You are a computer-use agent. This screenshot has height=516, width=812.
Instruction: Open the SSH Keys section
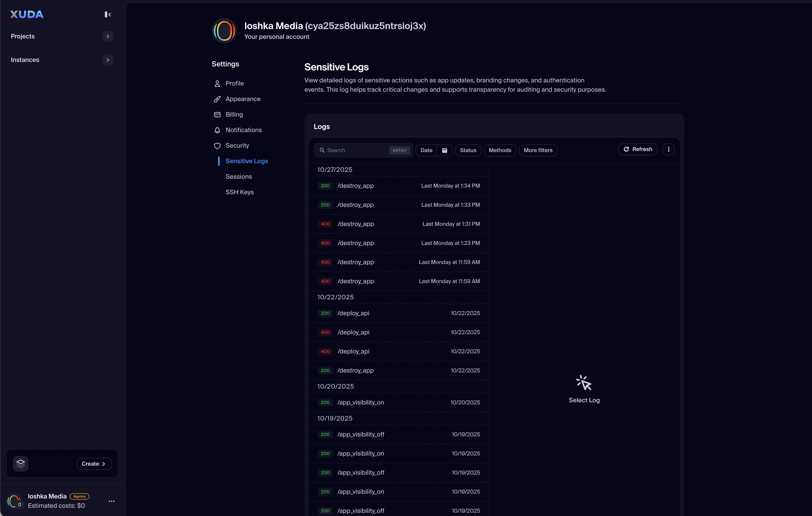point(239,192)
